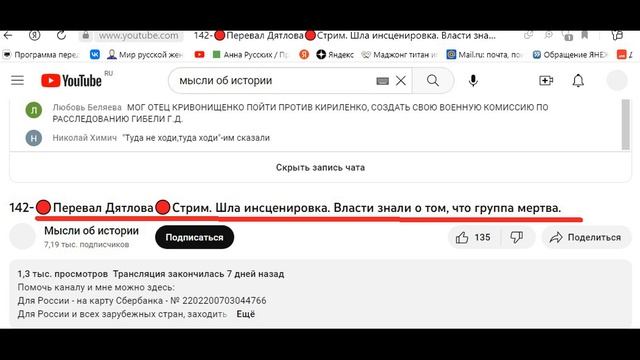Screen dimensions: 640x360
Task: Open the orange Я bookmark icon
Action: tap(304, 54)
